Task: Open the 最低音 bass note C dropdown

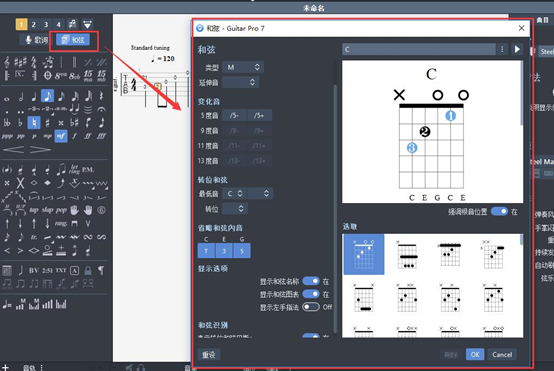Action: (x=235, y=193)
